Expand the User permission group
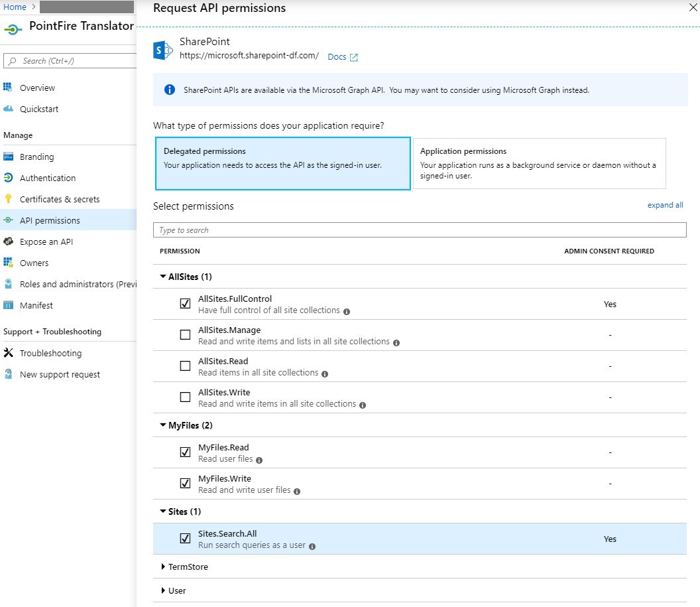Image resolution: width=700 pixels, height=607 pixels. pyautogui.click(x=163, y=590)
